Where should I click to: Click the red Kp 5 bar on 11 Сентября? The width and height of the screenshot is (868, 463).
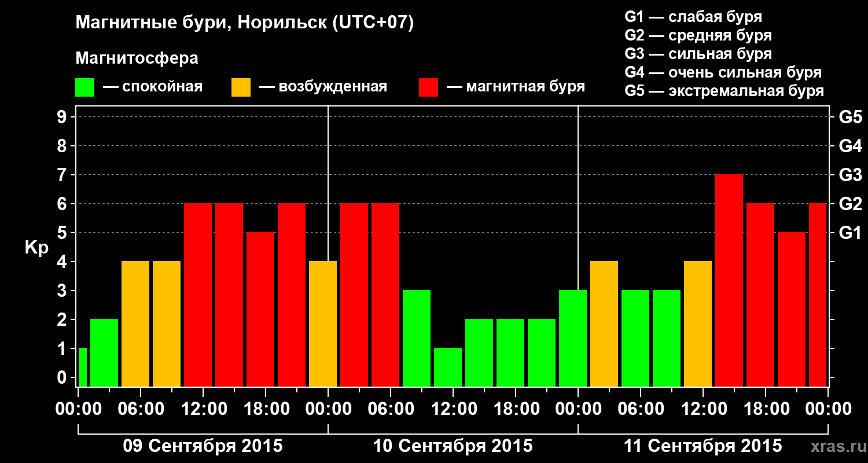click(792, 309)
